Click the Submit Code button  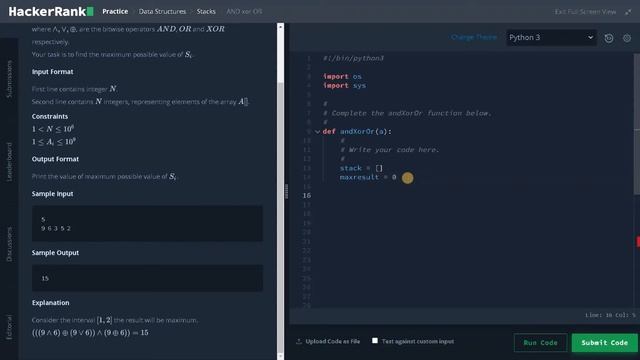(604, 342)
